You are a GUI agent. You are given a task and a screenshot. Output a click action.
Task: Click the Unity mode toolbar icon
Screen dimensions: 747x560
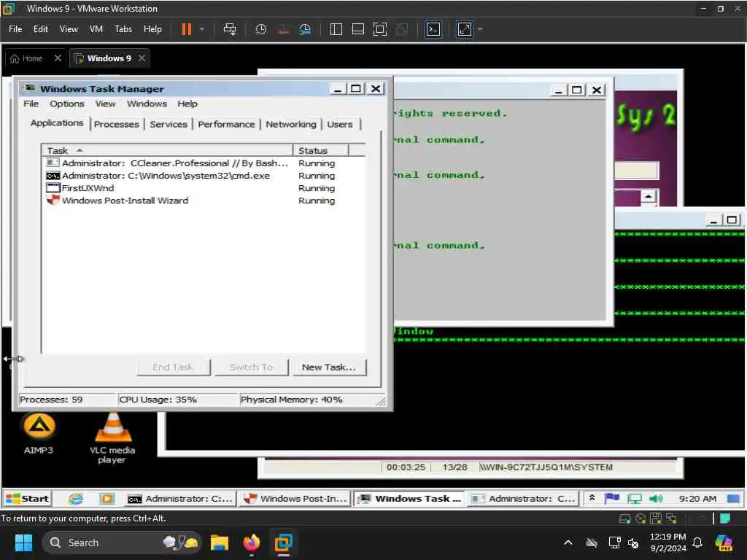[x=402, y=29]
